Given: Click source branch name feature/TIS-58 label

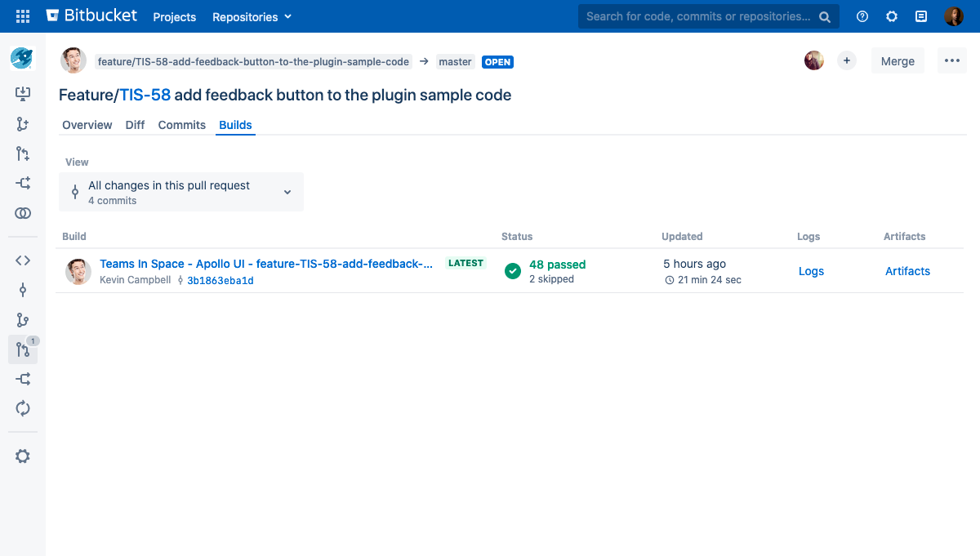Looking at the screenshot, I should click(253, 61).
